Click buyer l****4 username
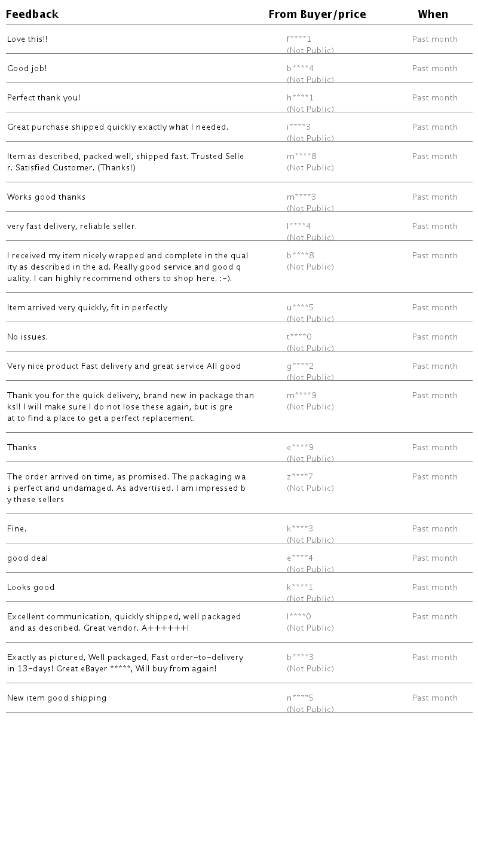 (299, 227)
